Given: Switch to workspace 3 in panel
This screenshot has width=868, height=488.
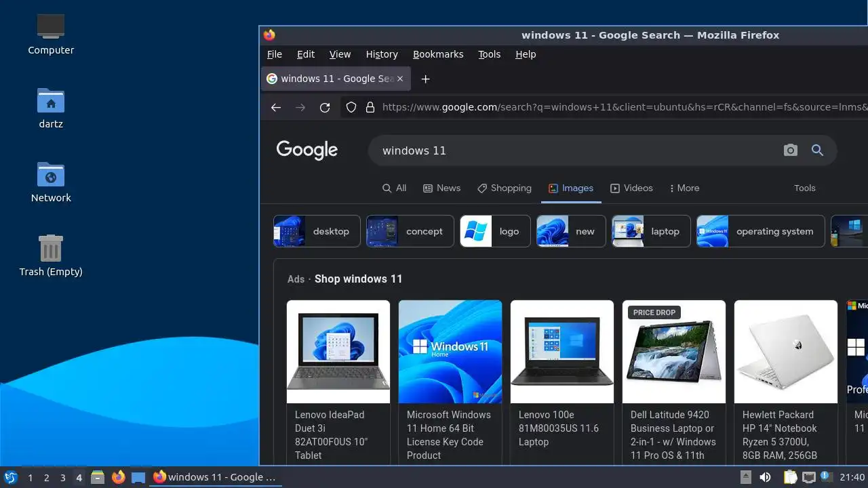Looking at the screenshot, I should [62, 478].
